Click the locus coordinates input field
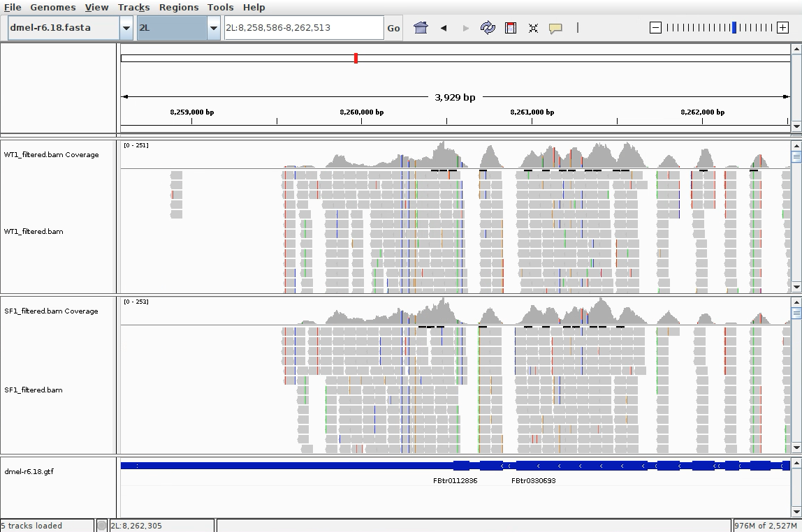This screenshot has height=532, width=802. pyautogui.click(x=300, y=28)
